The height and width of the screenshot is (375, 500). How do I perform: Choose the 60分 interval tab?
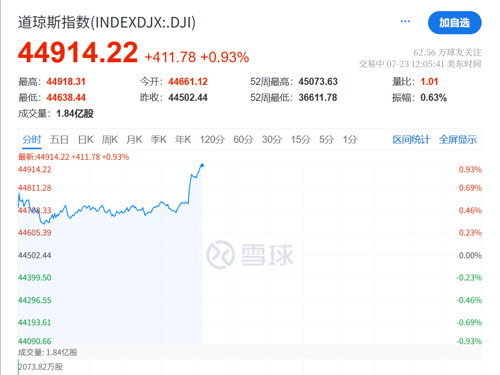[x=243, y=139]
